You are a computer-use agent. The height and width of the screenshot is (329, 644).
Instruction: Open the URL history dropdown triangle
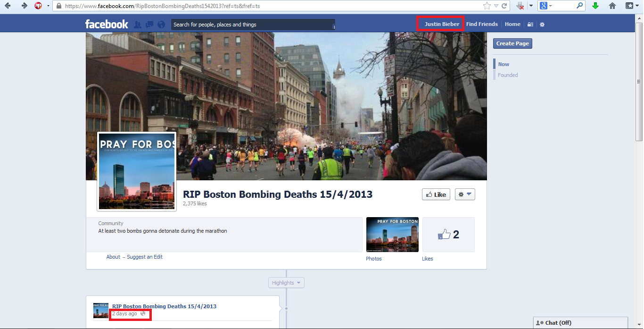(x=496, y=6)
